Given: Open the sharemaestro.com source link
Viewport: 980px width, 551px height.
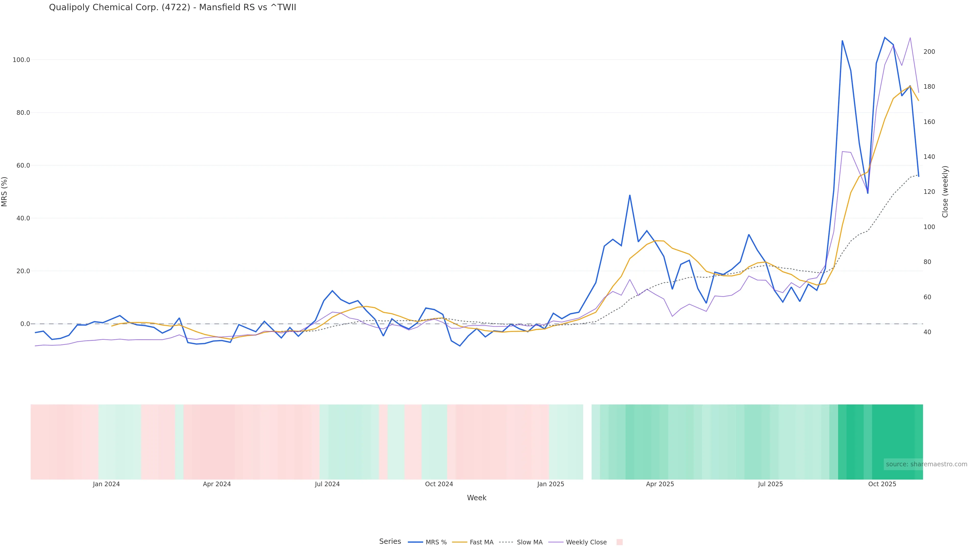Looking at the screenshot, I should (x=926, y=464).
